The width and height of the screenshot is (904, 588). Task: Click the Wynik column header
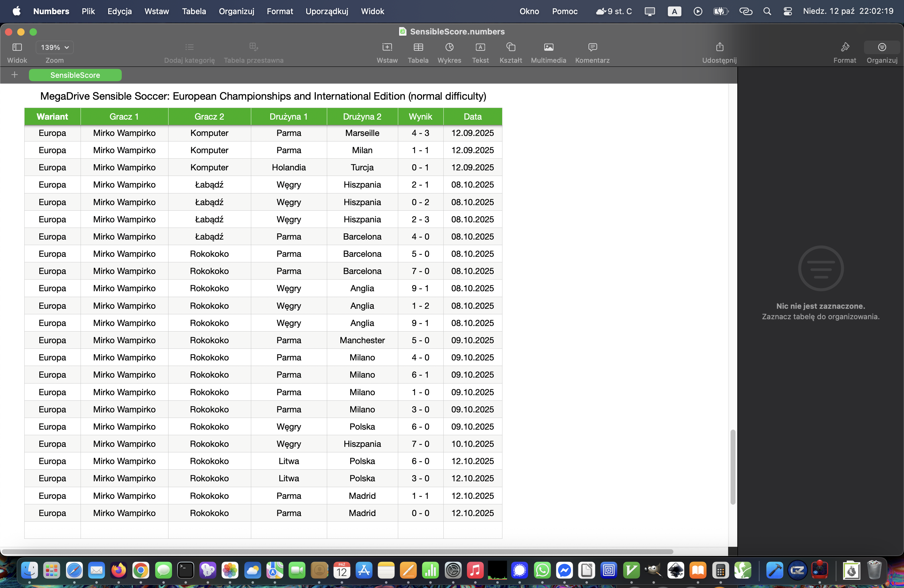tap(420, 117)
